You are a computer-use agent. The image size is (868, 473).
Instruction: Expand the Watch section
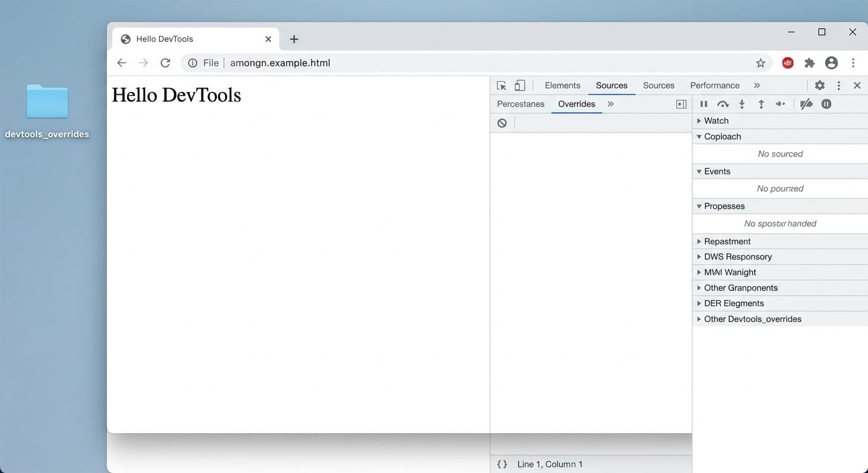coord(716,121)
